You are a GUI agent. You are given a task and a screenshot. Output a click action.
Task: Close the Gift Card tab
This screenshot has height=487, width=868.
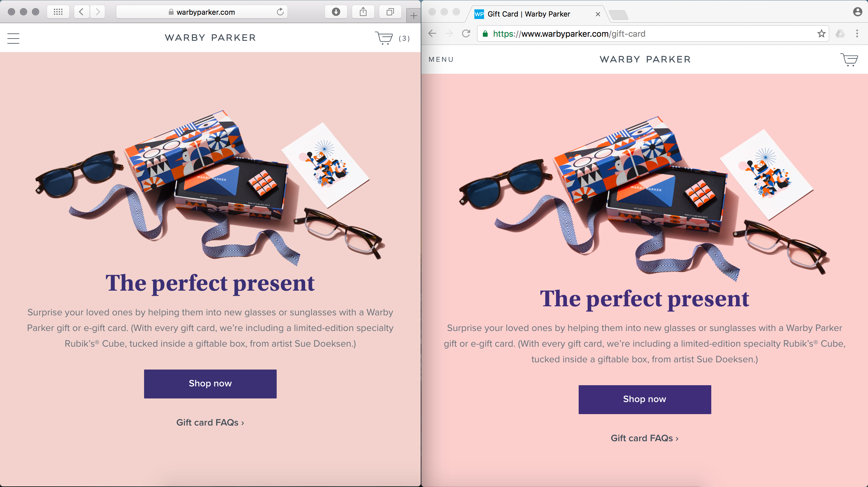pyautogui.click(x=598, y=14)
